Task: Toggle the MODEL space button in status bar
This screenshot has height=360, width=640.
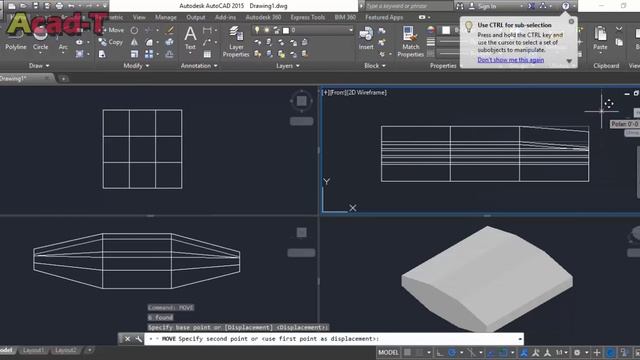Action: tap(388, 352)
